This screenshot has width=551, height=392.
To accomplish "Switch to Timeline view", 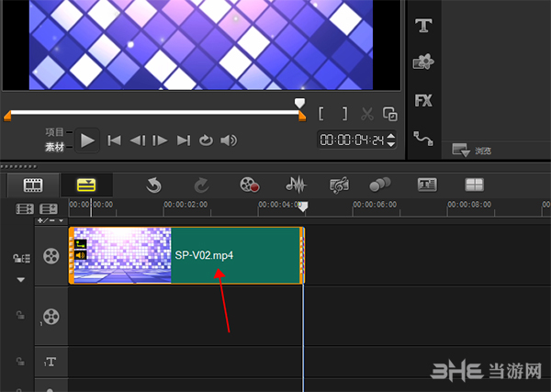I will pos(86,185).
